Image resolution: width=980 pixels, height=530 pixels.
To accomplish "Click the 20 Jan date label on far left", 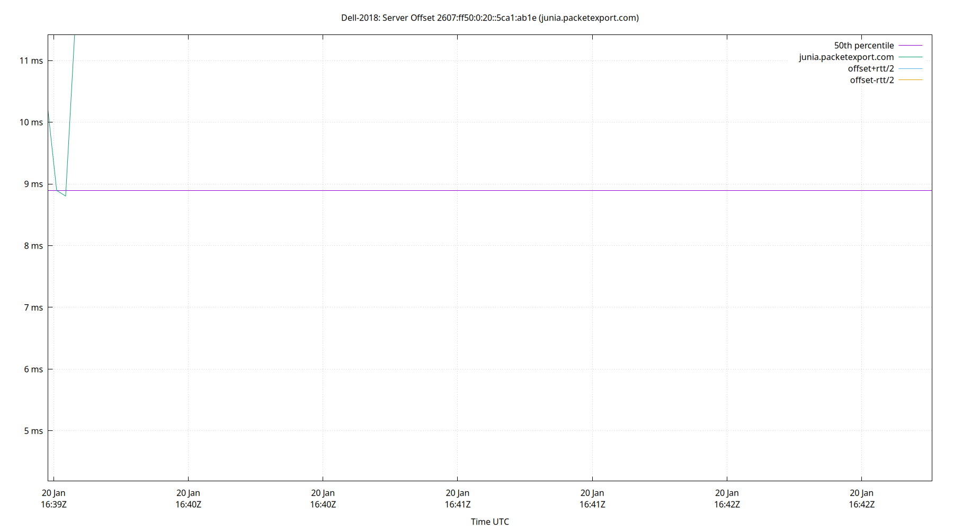I will [54, 492].
